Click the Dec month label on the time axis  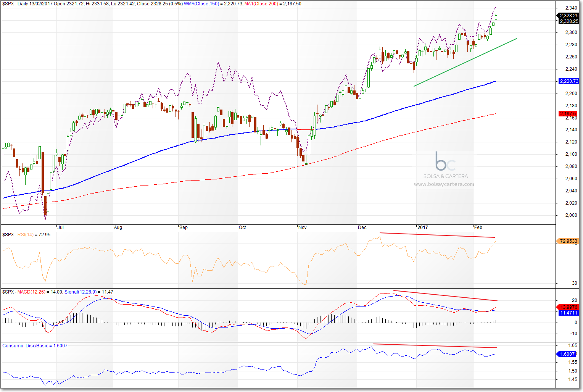362,227
